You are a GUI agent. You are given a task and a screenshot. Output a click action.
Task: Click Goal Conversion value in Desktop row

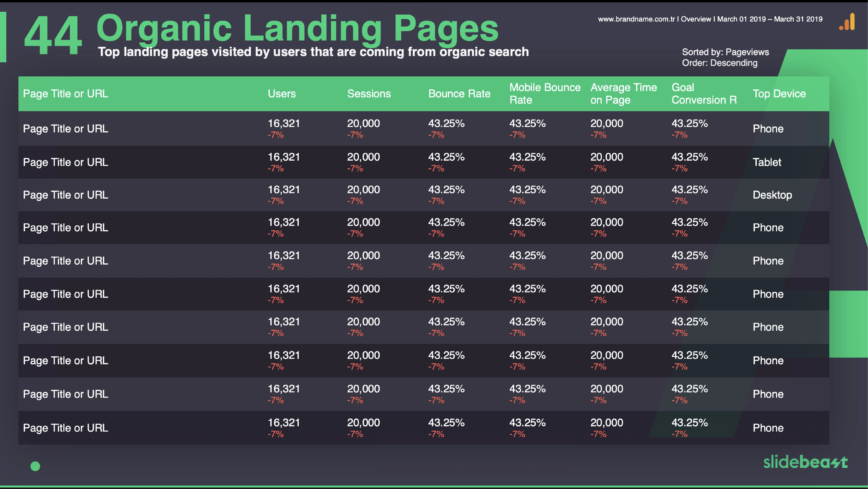pyautogui.click(x=690, y=190)
